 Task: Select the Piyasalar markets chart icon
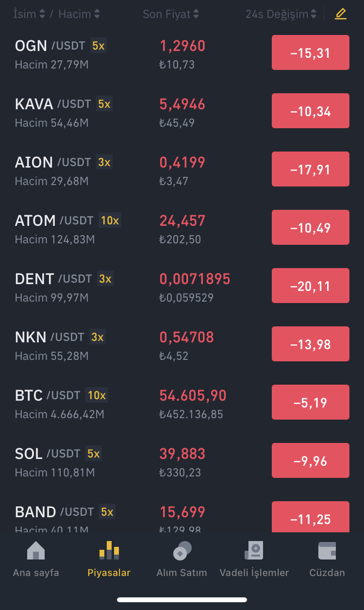click(109, 550)
